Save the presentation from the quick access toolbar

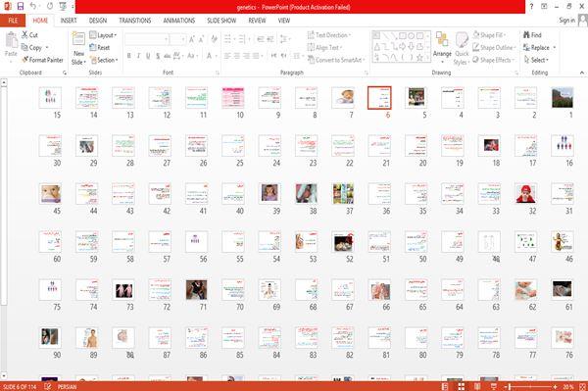point(21,7)
